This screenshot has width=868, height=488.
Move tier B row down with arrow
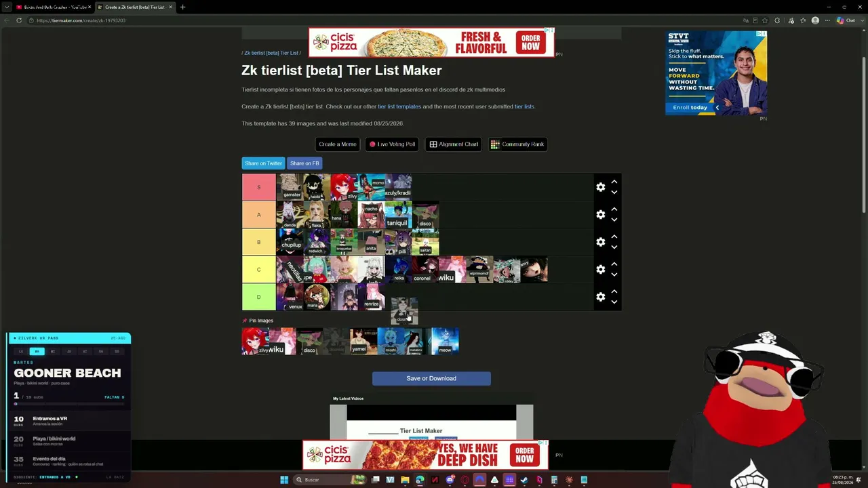614,247
